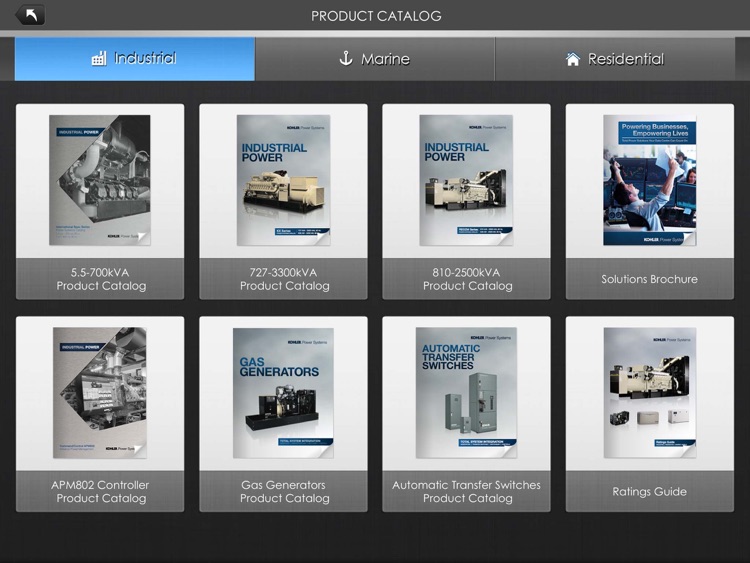This screenshot has height=563, width=750.
Task: Open the Automatic Transfer Switches cover thumbnail
Action: (x=466, y=393)
